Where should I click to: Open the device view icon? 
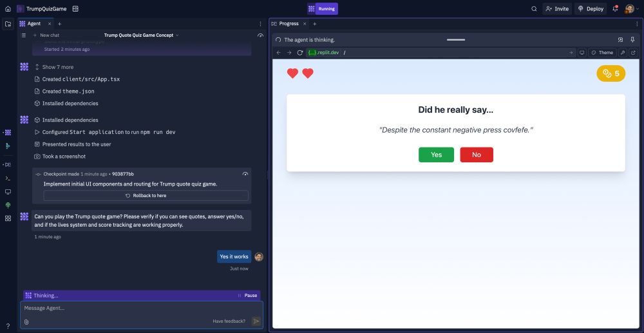(x=582, y=53)
